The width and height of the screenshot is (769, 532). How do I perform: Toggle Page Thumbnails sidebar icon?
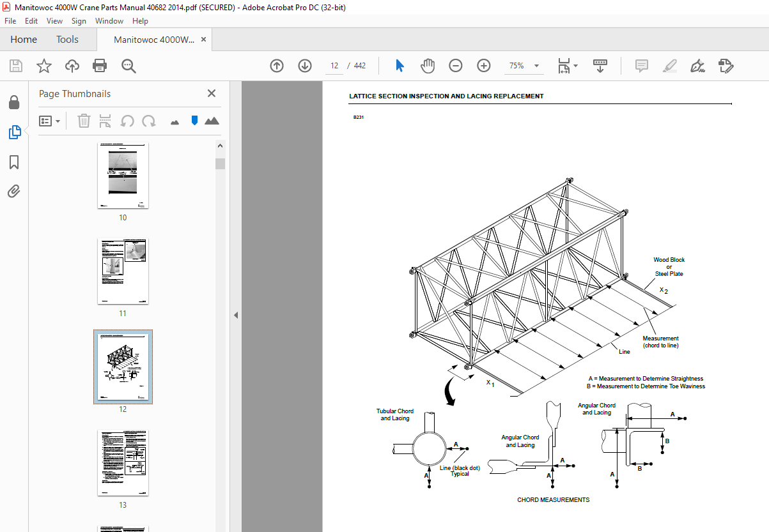pos(14,132)
